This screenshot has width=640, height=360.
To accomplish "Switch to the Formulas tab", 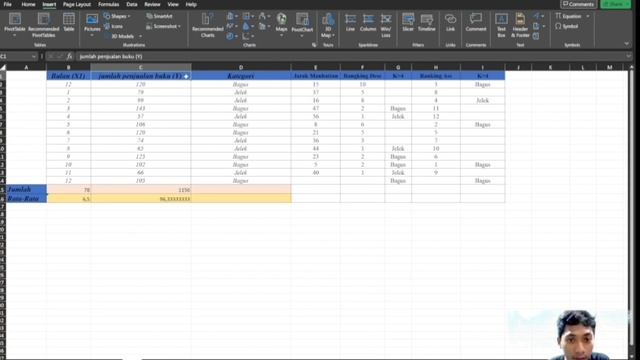I will click(109, 4).
